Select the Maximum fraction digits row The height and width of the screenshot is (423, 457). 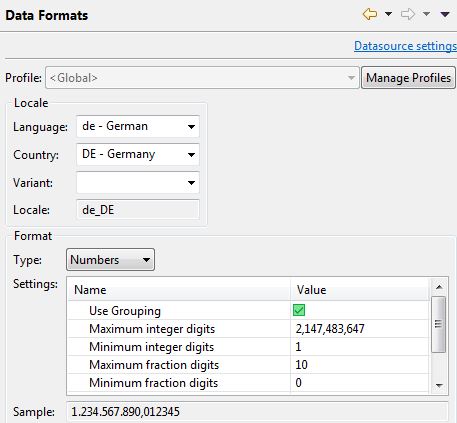[x=249, y=365]
